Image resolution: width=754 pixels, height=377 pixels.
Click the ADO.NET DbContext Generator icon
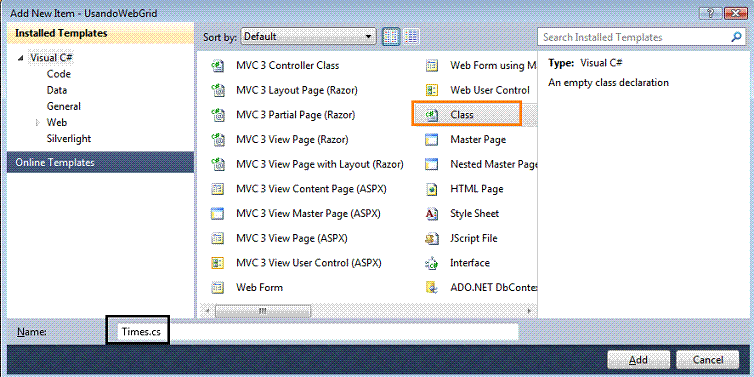pos(432,288)
